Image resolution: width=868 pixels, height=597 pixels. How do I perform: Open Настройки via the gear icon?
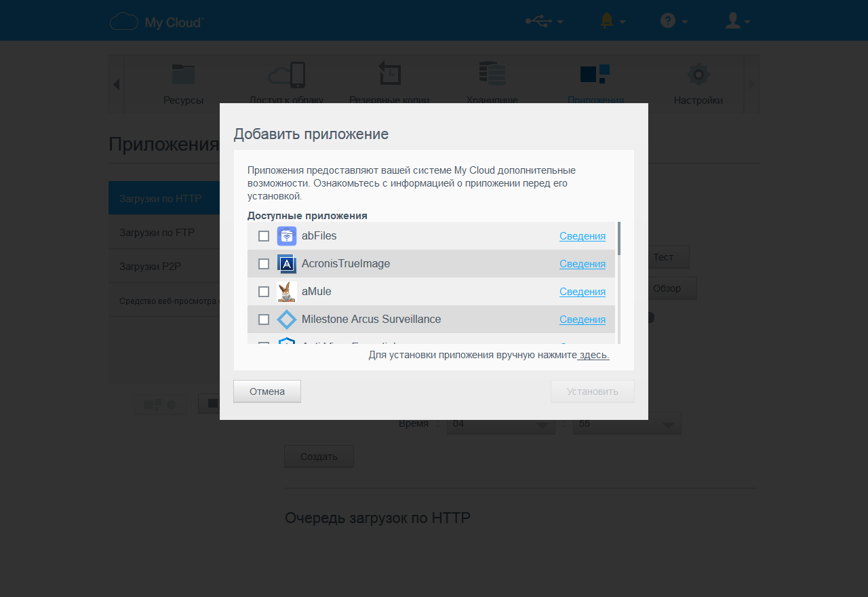coord(698,75)
